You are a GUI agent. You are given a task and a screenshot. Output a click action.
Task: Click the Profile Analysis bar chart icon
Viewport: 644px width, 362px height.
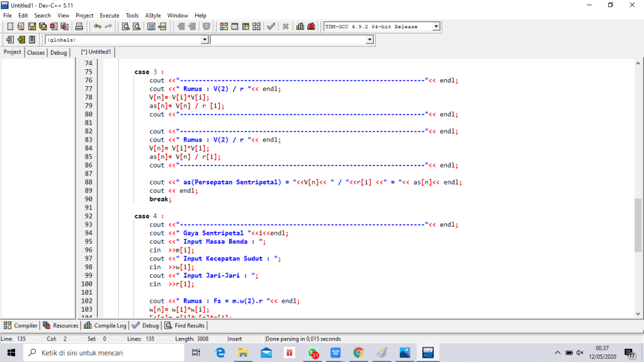(300, 26)
